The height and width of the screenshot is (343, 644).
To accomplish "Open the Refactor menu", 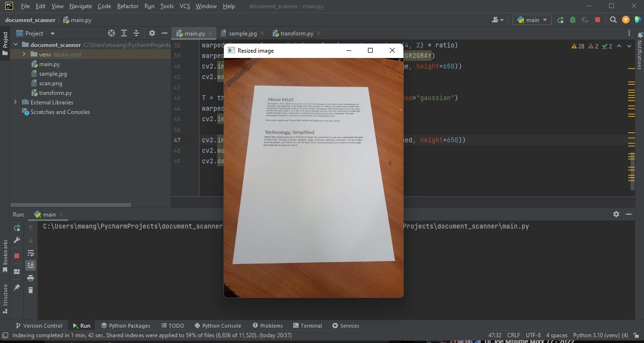I will (x=127, y=6).
